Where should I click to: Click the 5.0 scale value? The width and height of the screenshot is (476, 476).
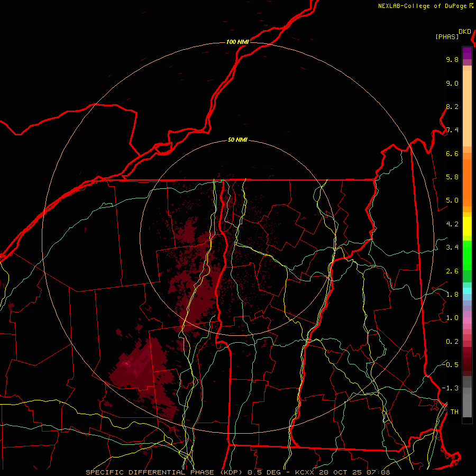pyautogui.click(x=452, y=200)
